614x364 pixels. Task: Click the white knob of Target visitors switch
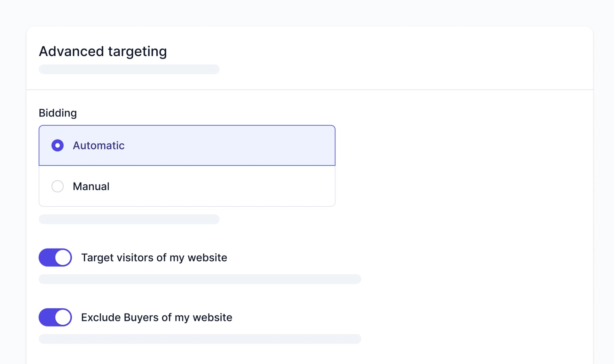pyautogui.click(x=63, y=257)
